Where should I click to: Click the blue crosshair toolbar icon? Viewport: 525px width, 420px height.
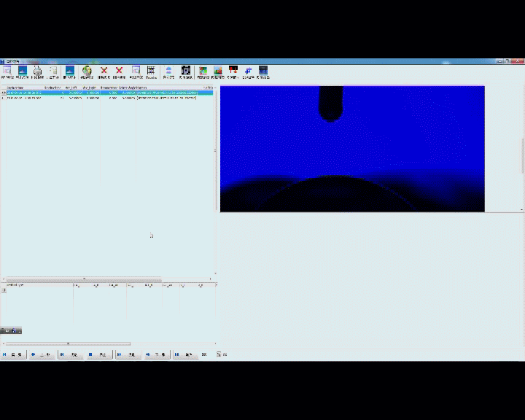(x=248, y=71)
